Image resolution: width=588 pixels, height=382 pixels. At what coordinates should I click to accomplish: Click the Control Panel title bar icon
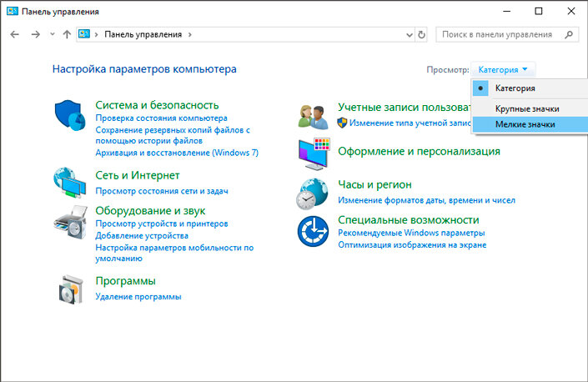pos(13,11)
